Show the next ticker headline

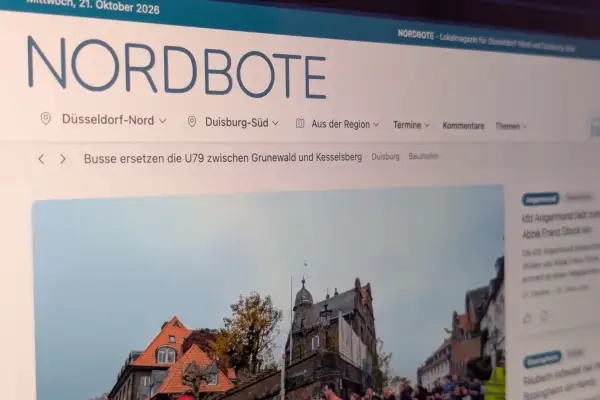pyautogui.click(x=63, y=159)
